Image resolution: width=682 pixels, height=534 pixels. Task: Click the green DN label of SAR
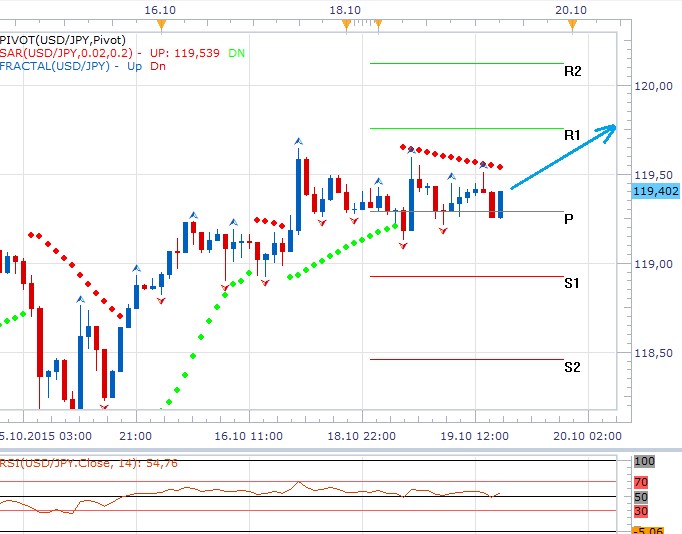pyautogui.click(x=236, y=52)
